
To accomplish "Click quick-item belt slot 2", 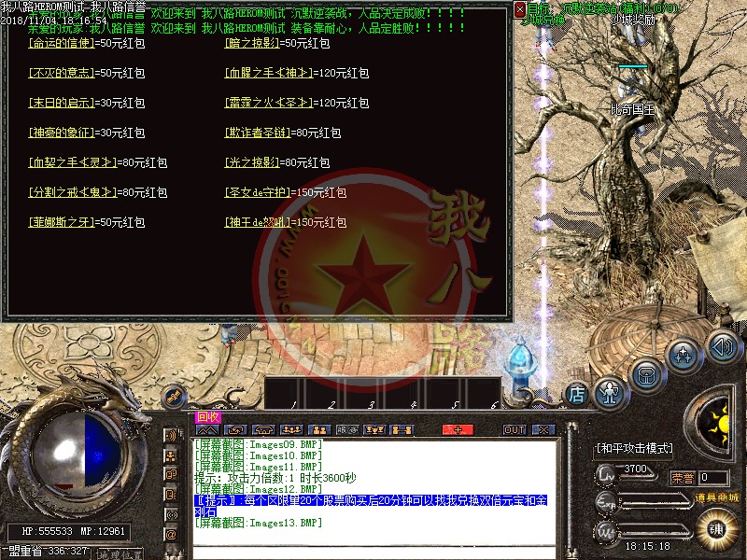I will [x=323, y=394].
